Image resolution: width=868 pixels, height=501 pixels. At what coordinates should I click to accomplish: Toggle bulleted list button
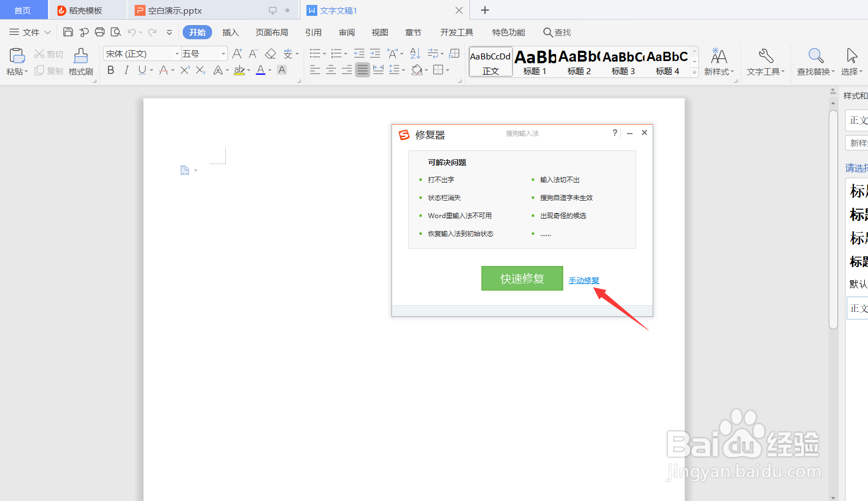click(x=315, y=53)
